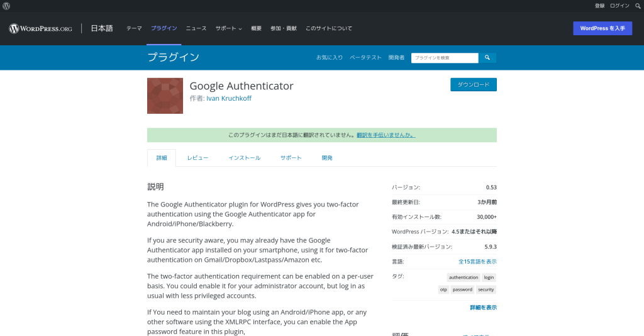
Task: Click the Google Authenticator plugin icon
Action: 165,96
